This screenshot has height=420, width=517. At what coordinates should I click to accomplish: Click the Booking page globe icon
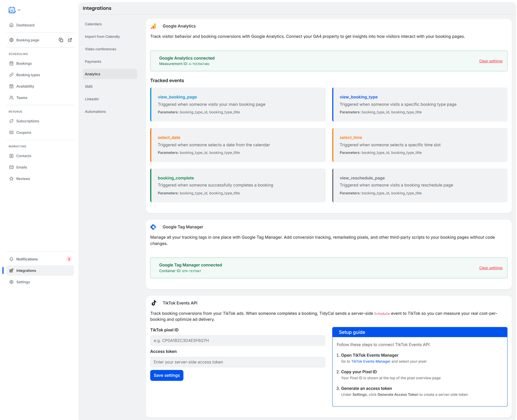(x=11, y=40)
